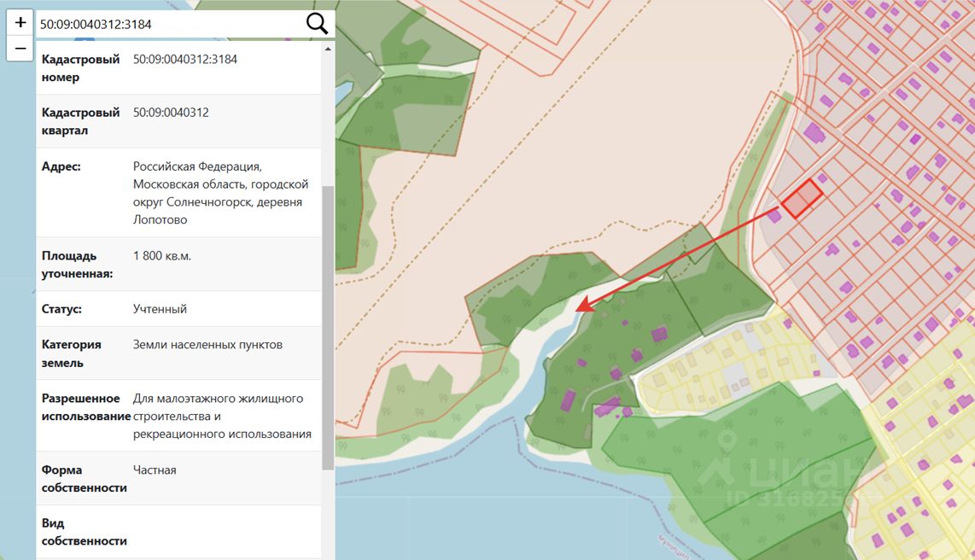Select cadastral quarter value 50:09:0040312
The image size is (975, 560).
tap(171, 113)
